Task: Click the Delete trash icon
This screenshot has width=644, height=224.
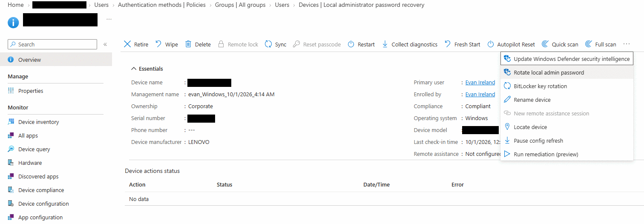Action: pos(188,44)
